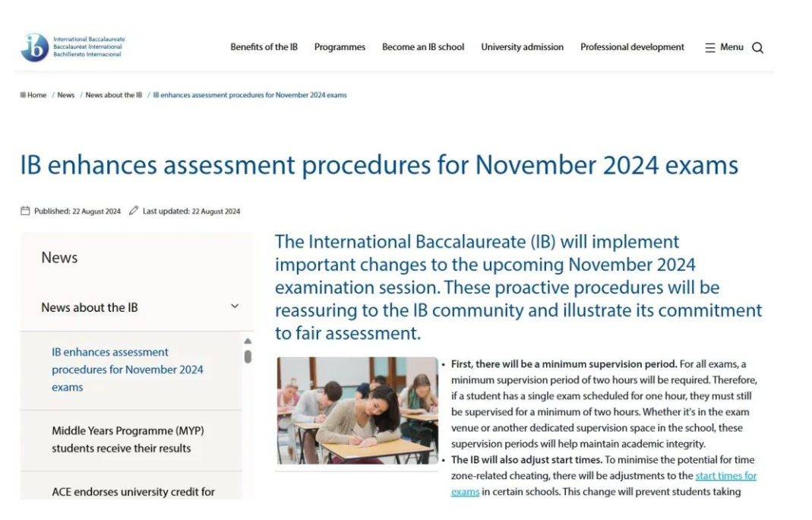The width and height of the screenshot is (812, 520).
Task: Click the sidebar scrollbar up arrow
Action: [x=248, y=341]
